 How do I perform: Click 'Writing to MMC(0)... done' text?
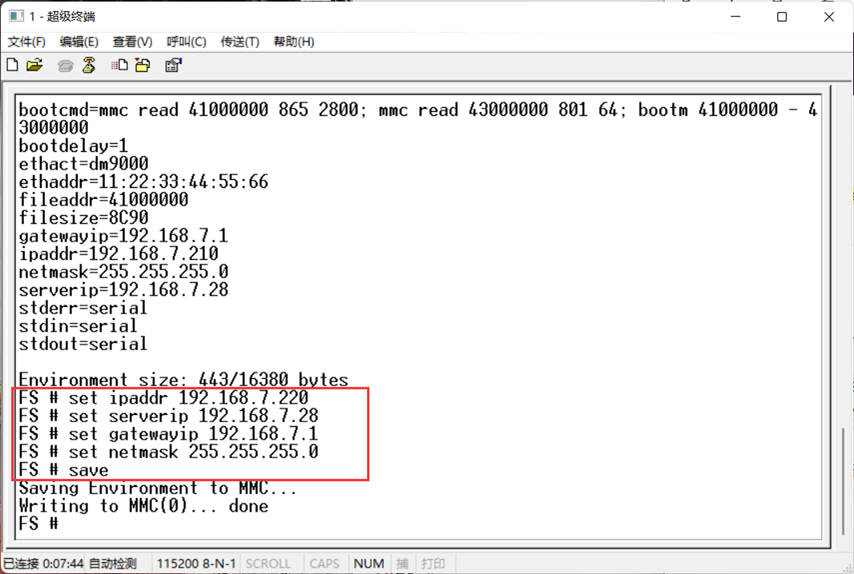(144, 506)
